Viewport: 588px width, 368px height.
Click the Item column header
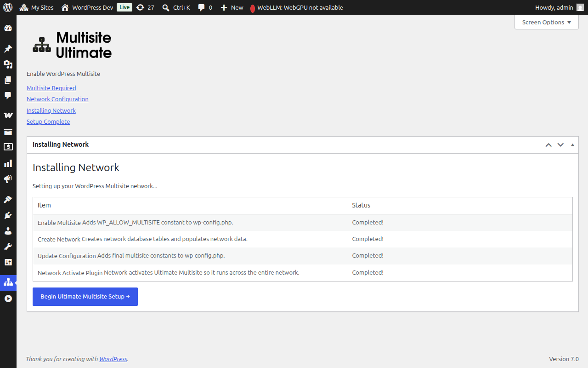(44, 205)
